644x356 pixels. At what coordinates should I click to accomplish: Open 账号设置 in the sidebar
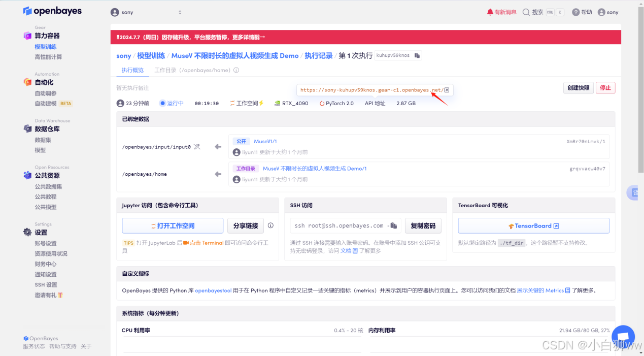[x=46, y=243]
